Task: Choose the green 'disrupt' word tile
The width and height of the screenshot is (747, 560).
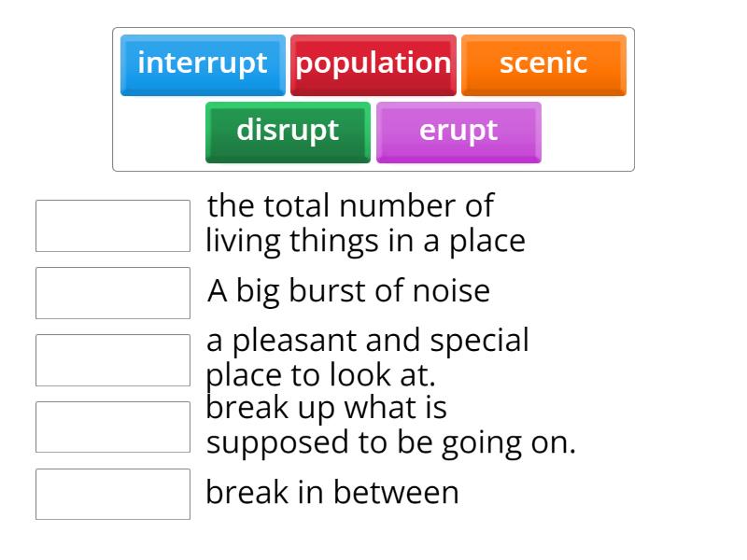Action: coord(288,131)
